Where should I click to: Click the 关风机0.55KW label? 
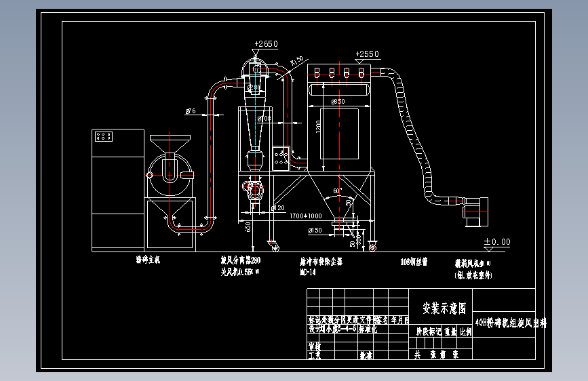pos(240,272)
